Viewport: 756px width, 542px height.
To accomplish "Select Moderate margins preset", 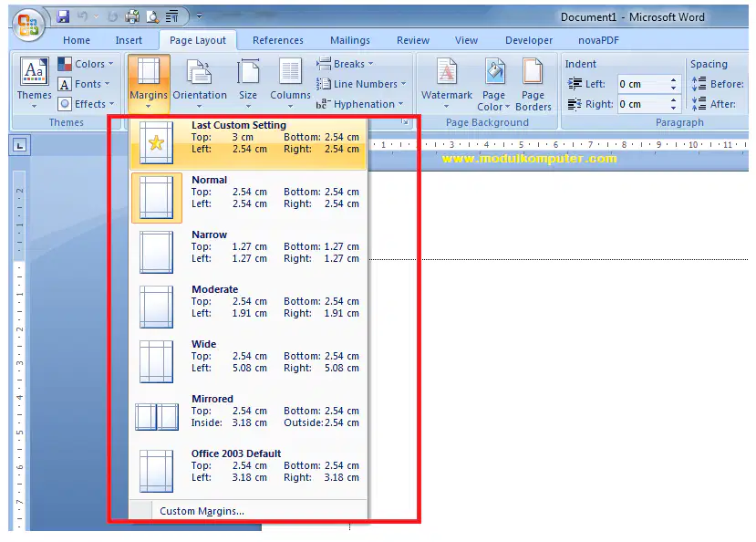I will tap(248, 307).
